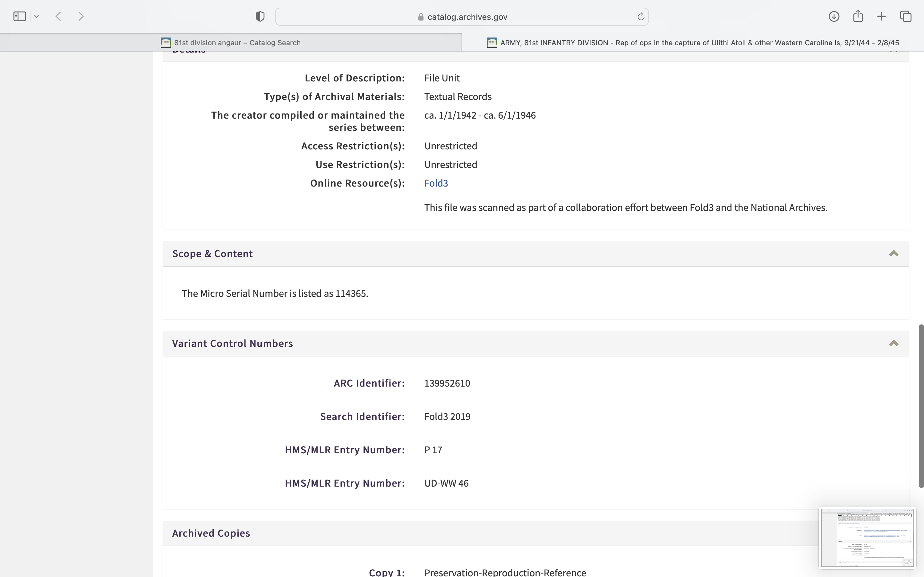Open the downloads icon
Screen dimensions: 924x577
click(x=834, y=16)
